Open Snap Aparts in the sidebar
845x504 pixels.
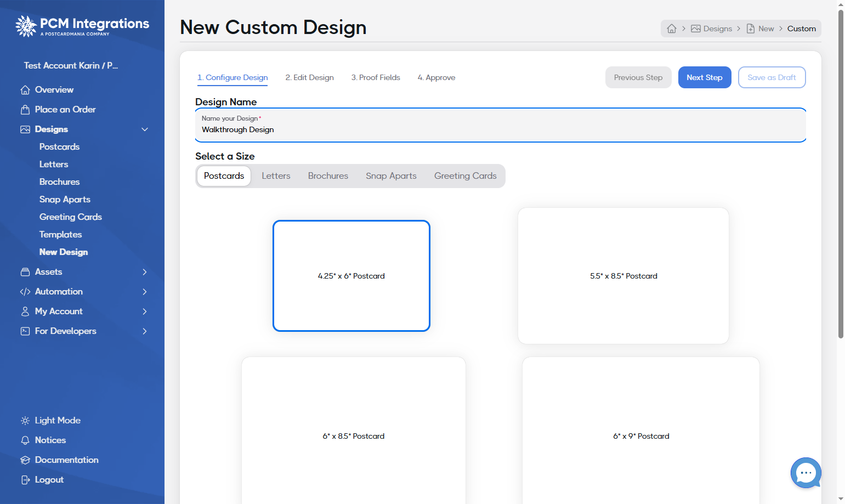click(65, 200)
